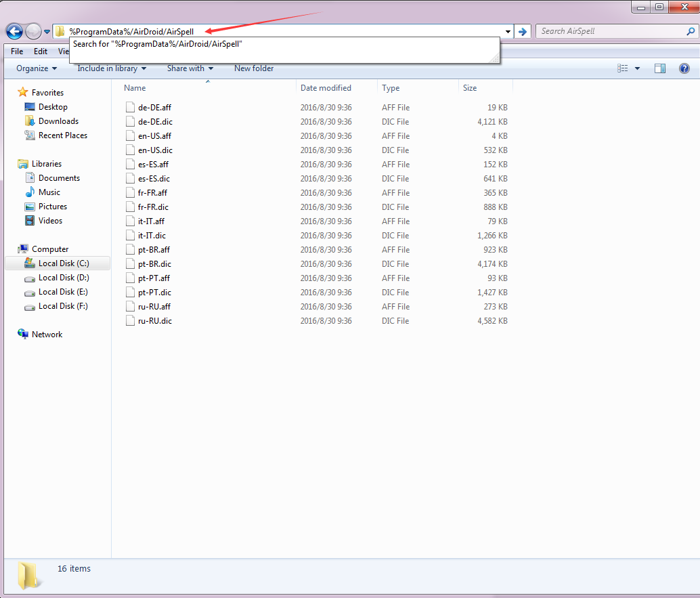The image size is (700, 598).
Task: Expand the Include in library menu
Action: point(112,68)
